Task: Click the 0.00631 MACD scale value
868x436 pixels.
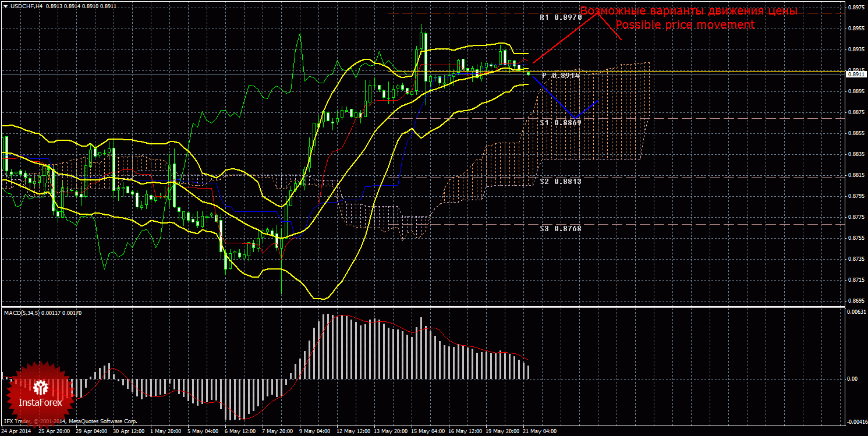Action: click(855, 313)
